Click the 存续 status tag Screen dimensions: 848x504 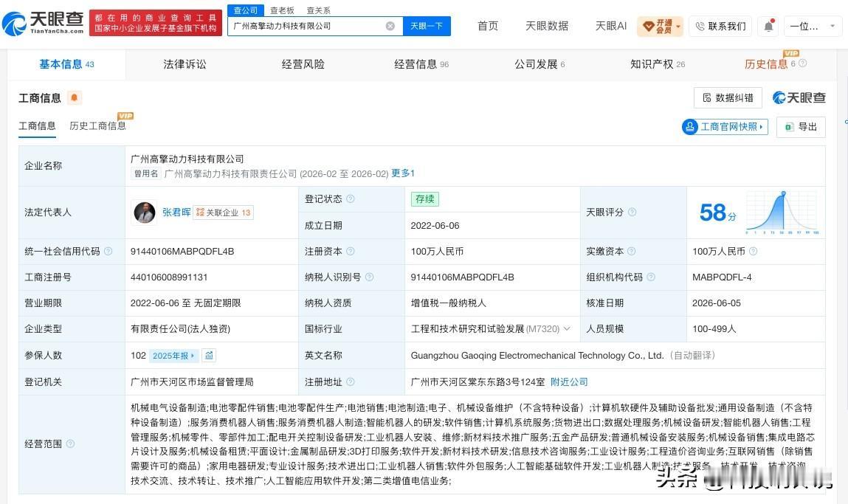(x=425, y=199)
